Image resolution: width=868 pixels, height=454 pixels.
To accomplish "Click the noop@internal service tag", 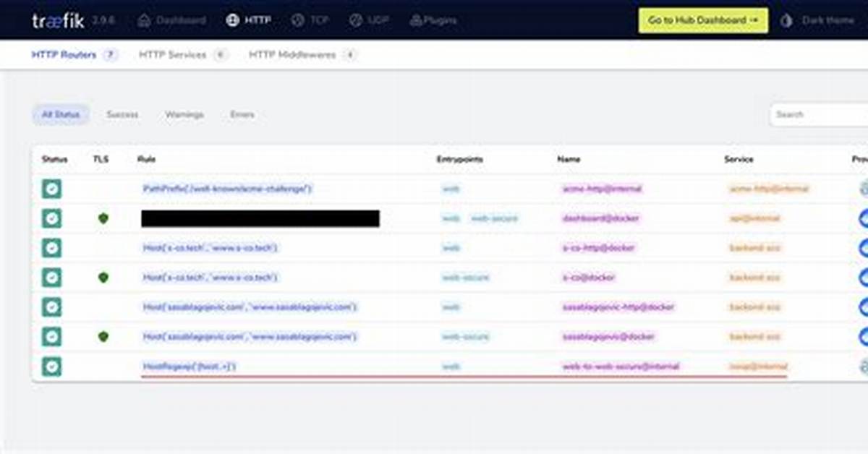I will pos(758,367).
